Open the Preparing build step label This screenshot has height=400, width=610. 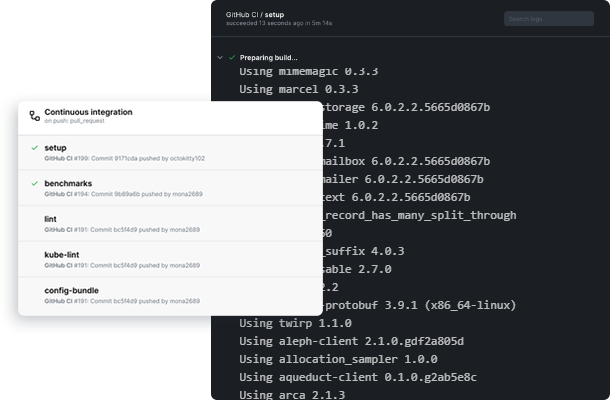click(268, 58)
